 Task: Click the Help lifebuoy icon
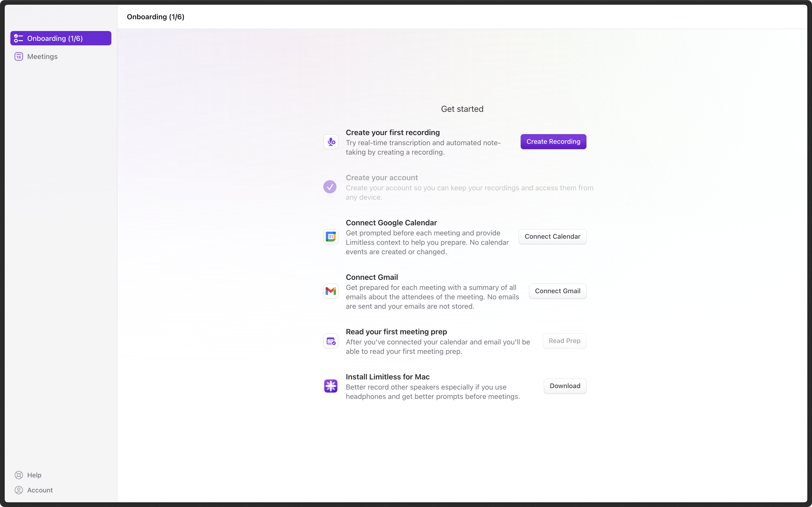[19, 475]
